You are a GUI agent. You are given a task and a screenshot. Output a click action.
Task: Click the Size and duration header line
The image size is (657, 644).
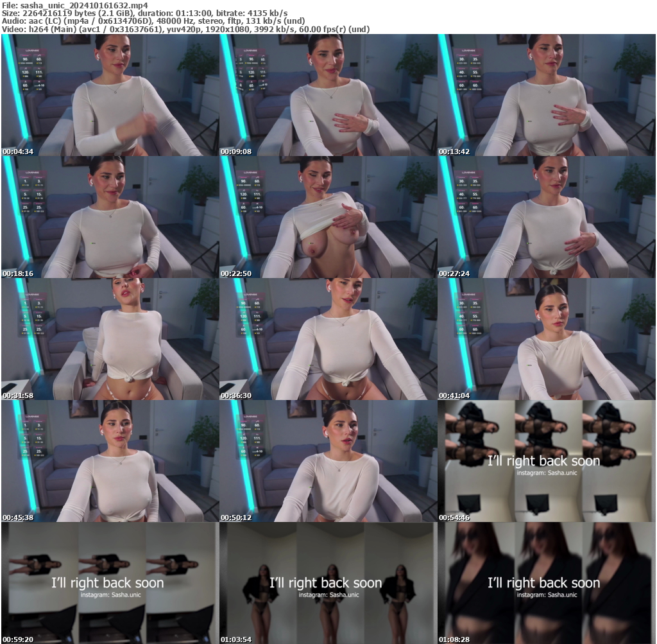144,13
